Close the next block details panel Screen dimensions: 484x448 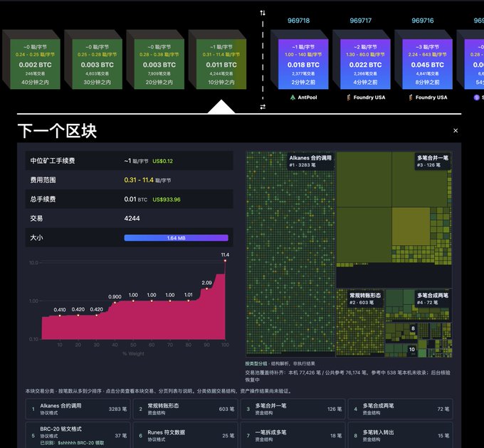(456, 130)
